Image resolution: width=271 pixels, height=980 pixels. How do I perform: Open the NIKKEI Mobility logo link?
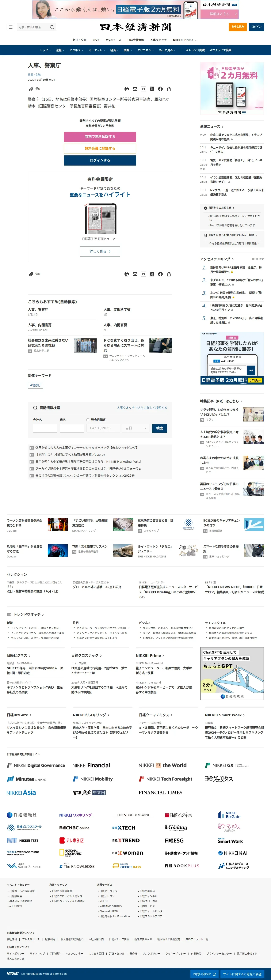tap(93, 779)
